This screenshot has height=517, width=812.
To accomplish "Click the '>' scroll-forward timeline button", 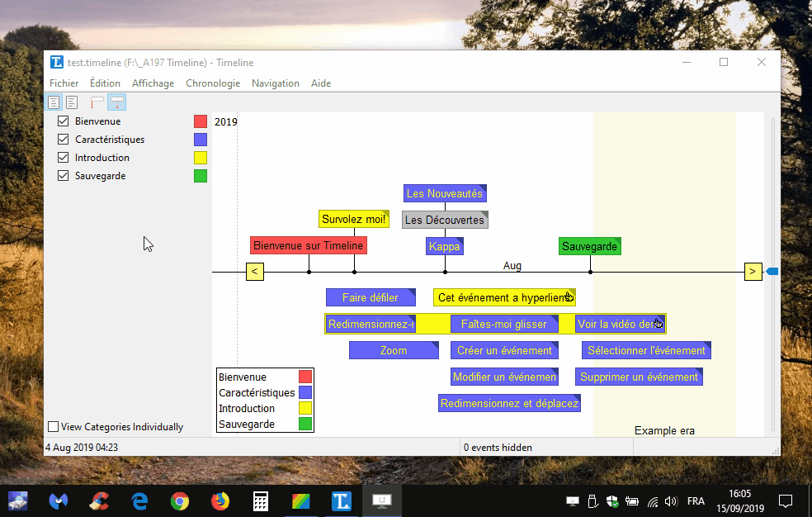I will coord(753,272).
